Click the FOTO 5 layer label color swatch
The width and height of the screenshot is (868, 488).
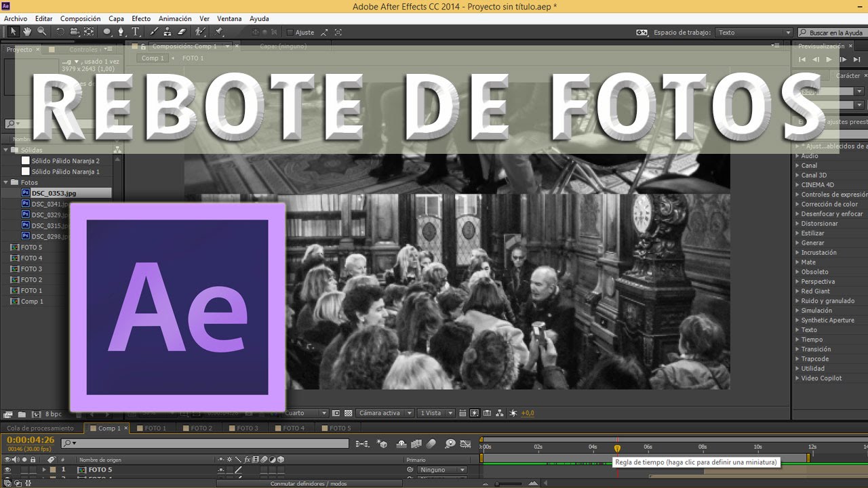pos(53,470)
